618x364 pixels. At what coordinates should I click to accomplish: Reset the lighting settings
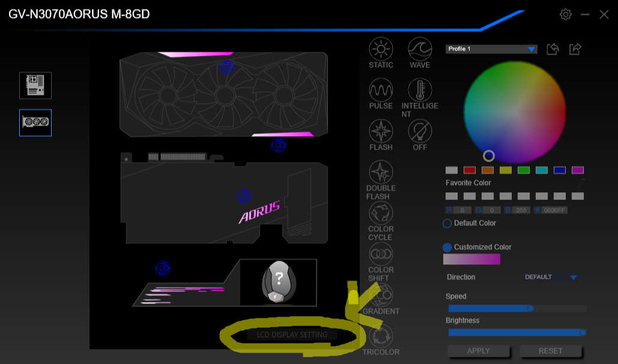[x=550, y=351]
